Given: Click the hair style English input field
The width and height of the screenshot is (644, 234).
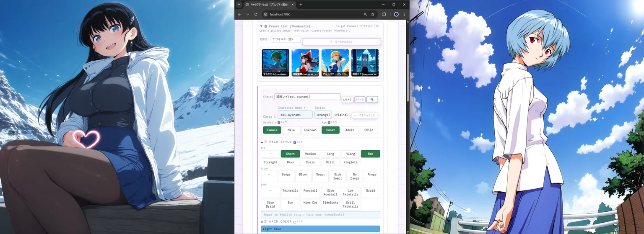Looking at the screenshot, I should (320, 215).
